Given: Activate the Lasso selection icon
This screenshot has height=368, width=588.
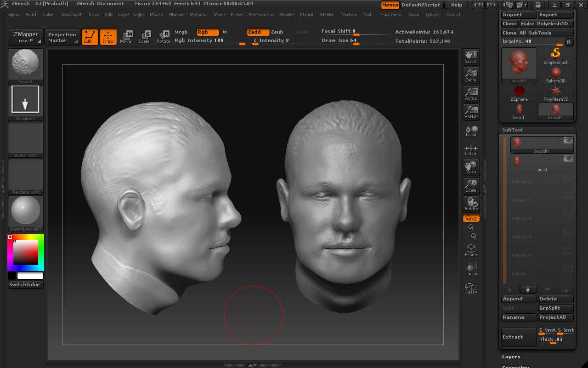Looking at the screenshot, I should [x=471, y=288].
